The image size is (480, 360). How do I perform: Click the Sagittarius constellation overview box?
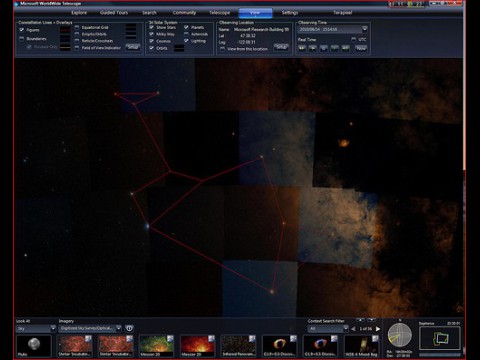pyautogui.click(x=440, y=338)
